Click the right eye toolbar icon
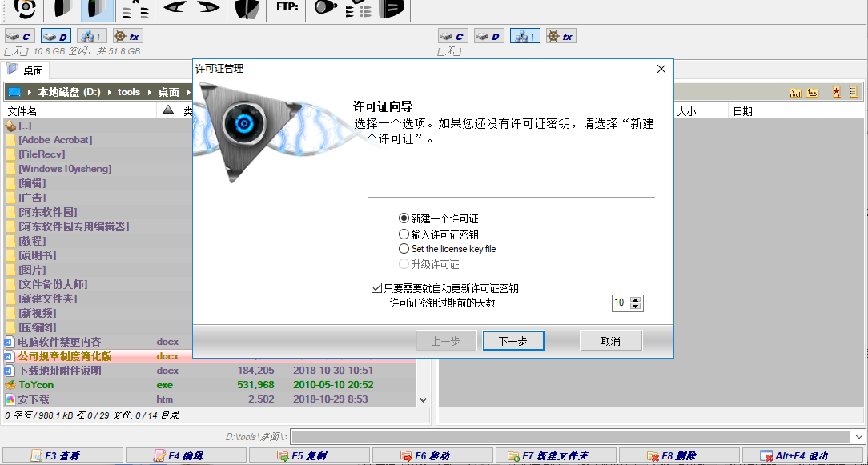This screenshot has width=868, height=465. (x=209, y=8)
